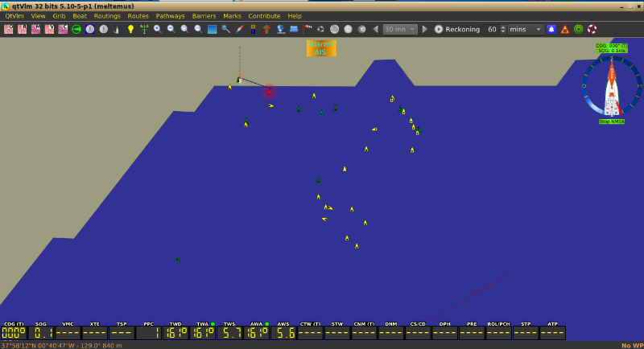Click the blue bell alarm icon
The image size is (644, 349).
pos(551,29)
